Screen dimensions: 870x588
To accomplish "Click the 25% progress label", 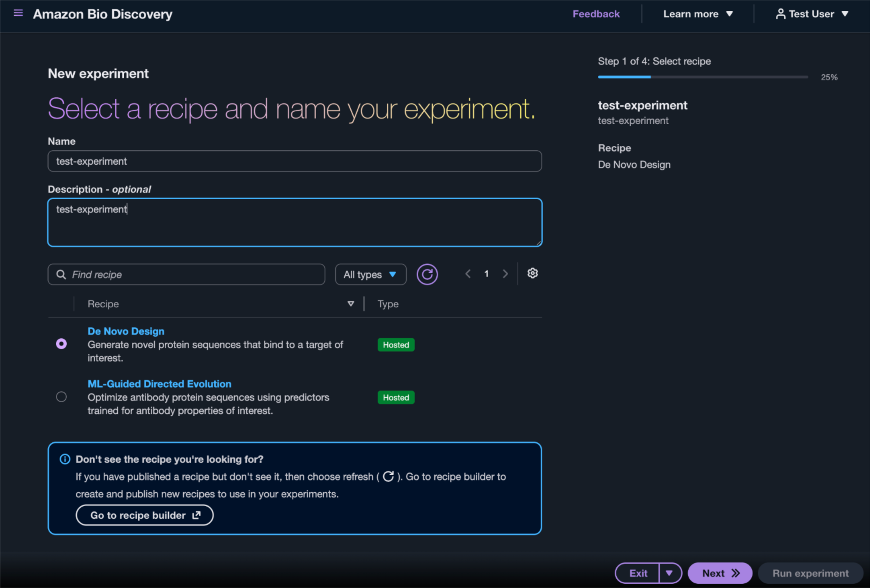I will (x=829, y=77).
